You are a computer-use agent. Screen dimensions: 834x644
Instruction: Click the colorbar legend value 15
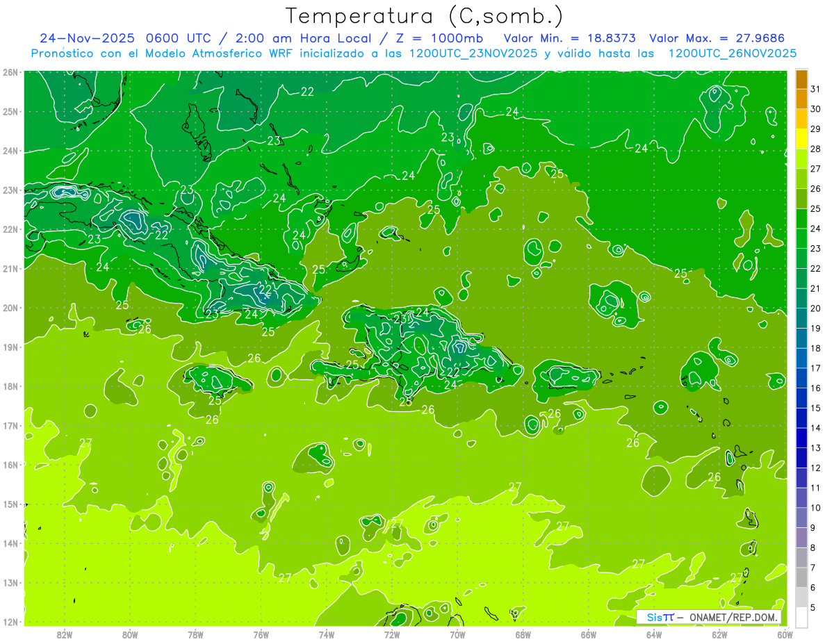tap(815, 408)
